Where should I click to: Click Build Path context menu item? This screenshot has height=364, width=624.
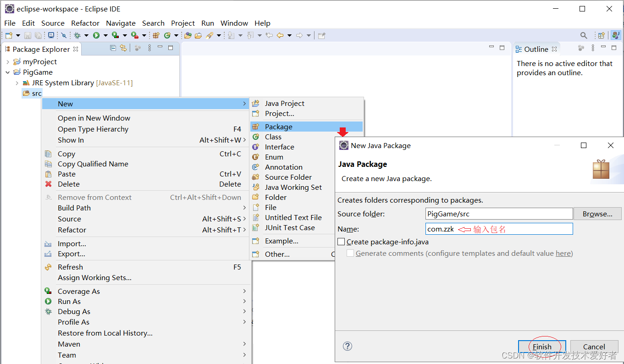pos(146,208)
